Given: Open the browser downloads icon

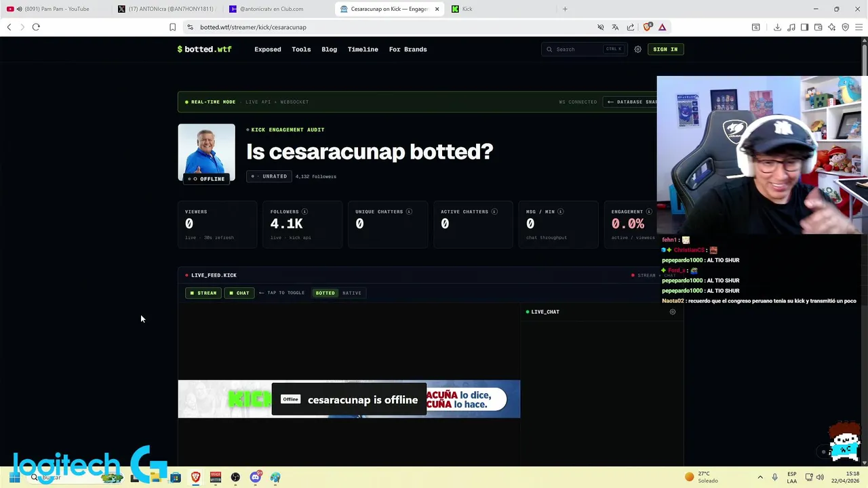Looking at the screenshot, I should 777,27.
